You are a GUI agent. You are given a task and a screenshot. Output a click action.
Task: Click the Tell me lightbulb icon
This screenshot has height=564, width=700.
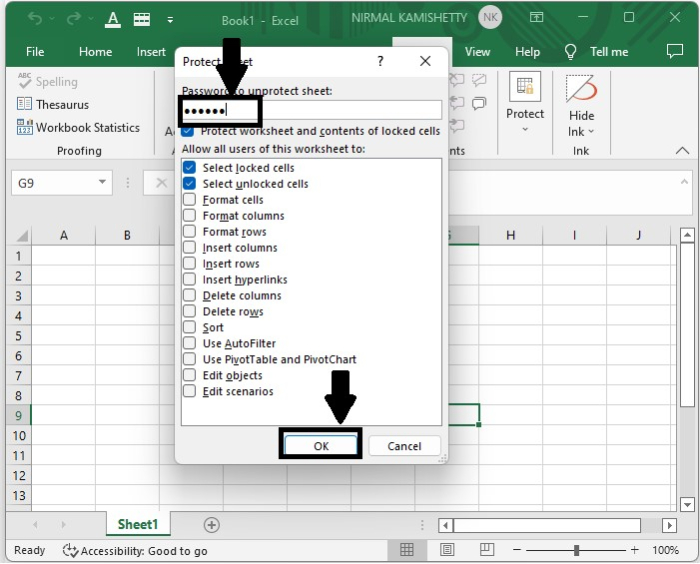tap(571, 52)
